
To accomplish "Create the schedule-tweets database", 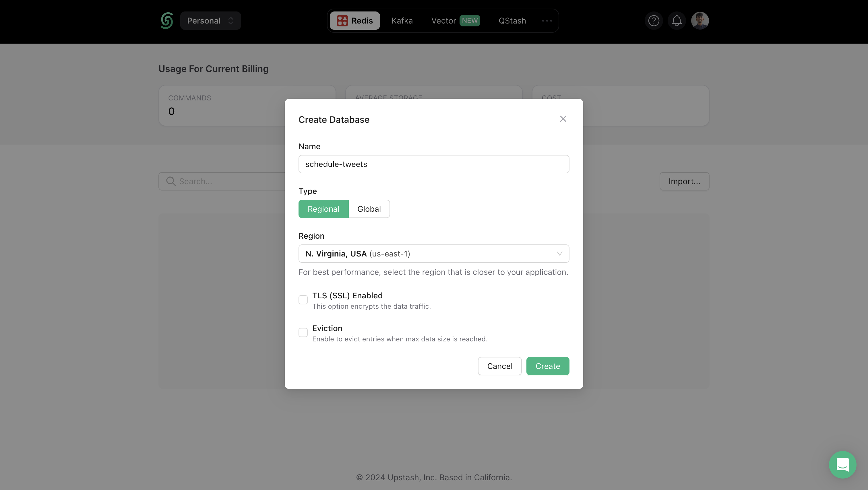I will [548, 366].
